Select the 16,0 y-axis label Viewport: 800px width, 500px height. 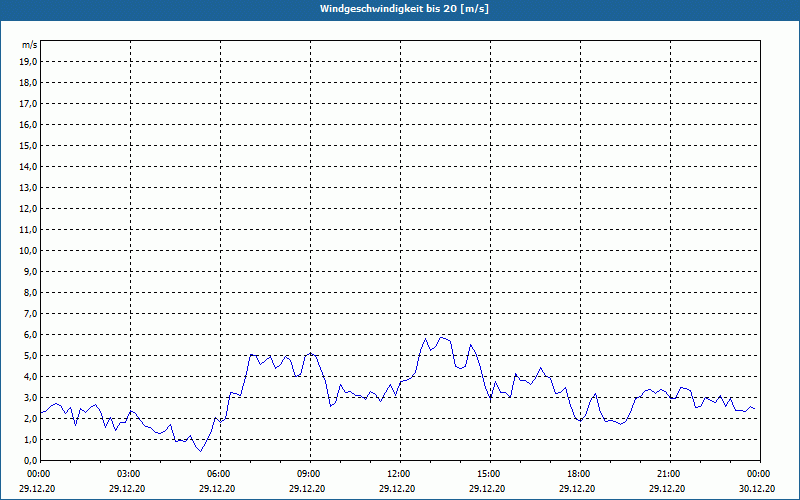coord(28,124)
